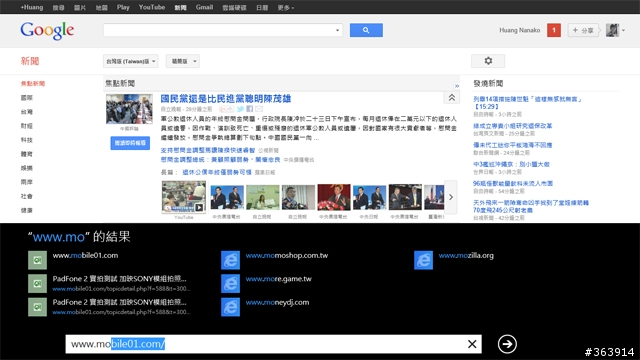
Task: Clear the address bar with X
Action: (x=472, y=344)
